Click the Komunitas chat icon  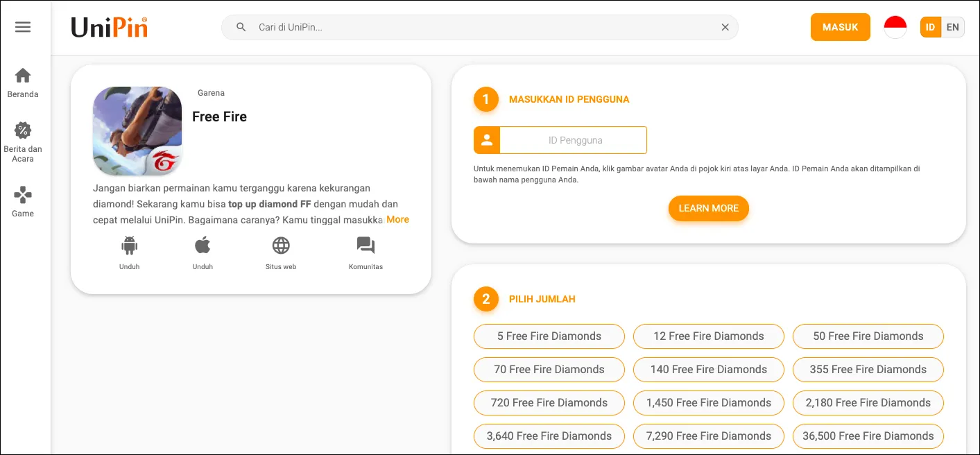(x=366, y=245)
